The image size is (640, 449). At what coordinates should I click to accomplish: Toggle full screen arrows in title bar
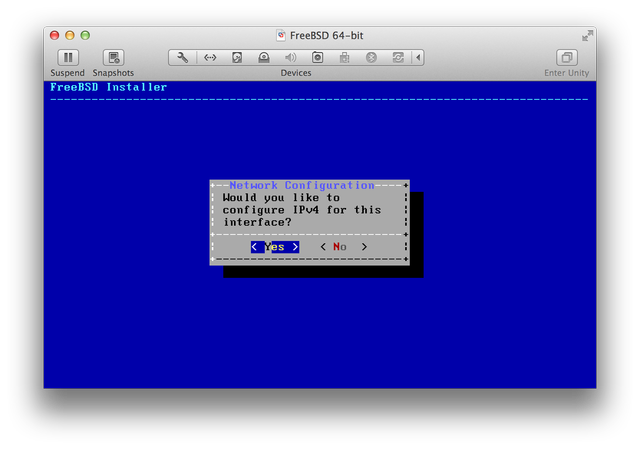tap(587, 36)
